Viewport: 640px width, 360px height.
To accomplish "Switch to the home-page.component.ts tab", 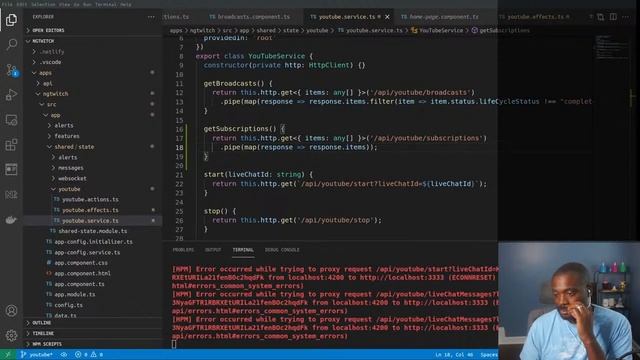I will [x=440, y=17].
